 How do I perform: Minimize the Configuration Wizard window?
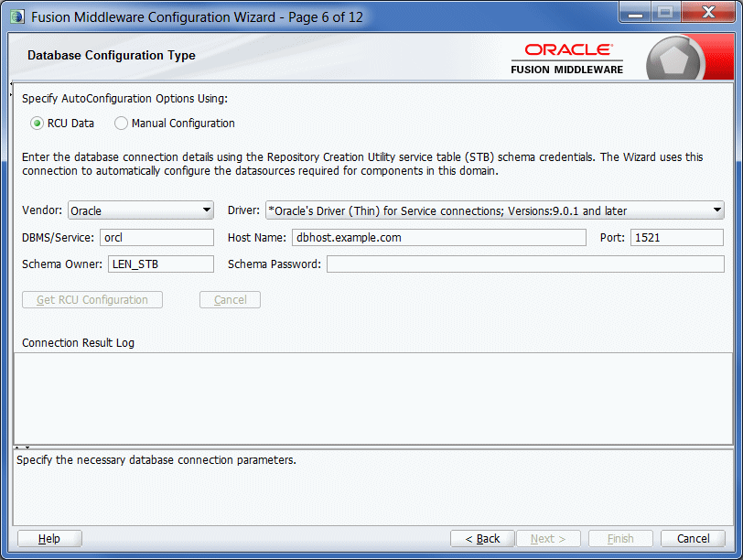point(635,13)
